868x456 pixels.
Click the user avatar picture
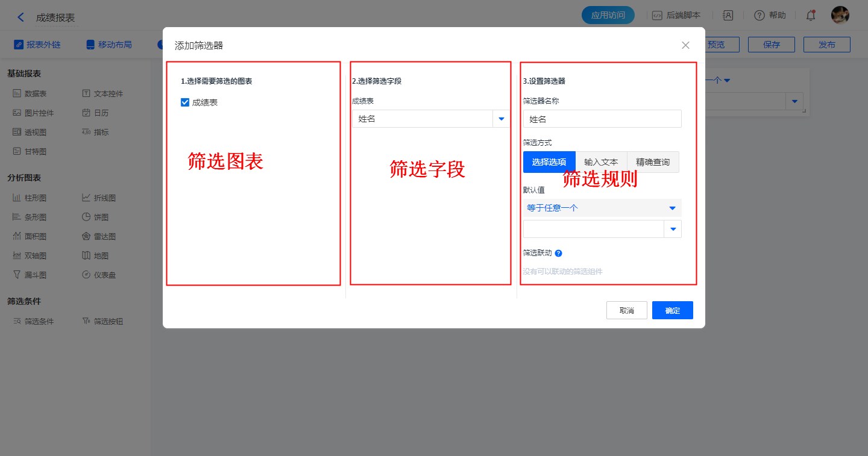[x=840, y=16]
